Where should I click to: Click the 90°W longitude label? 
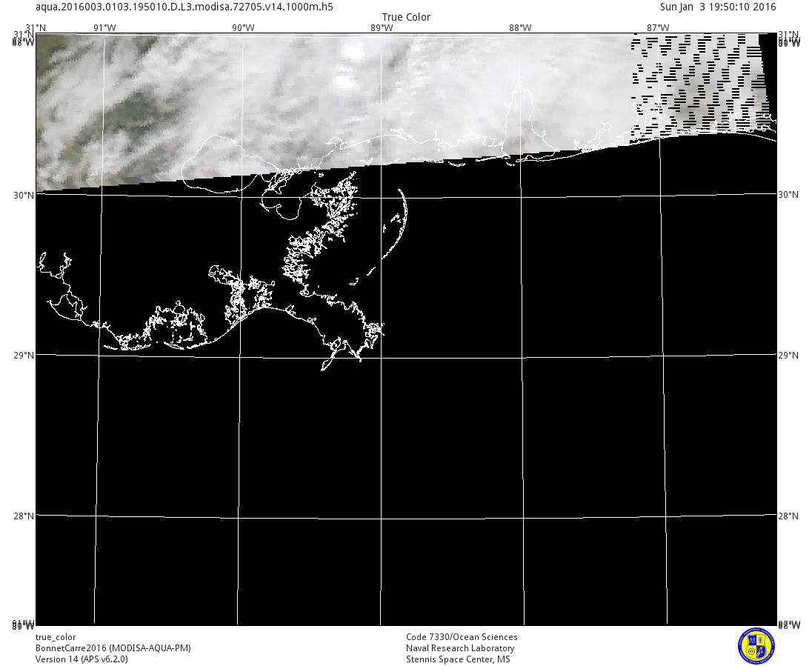click(x=243, y=28)
